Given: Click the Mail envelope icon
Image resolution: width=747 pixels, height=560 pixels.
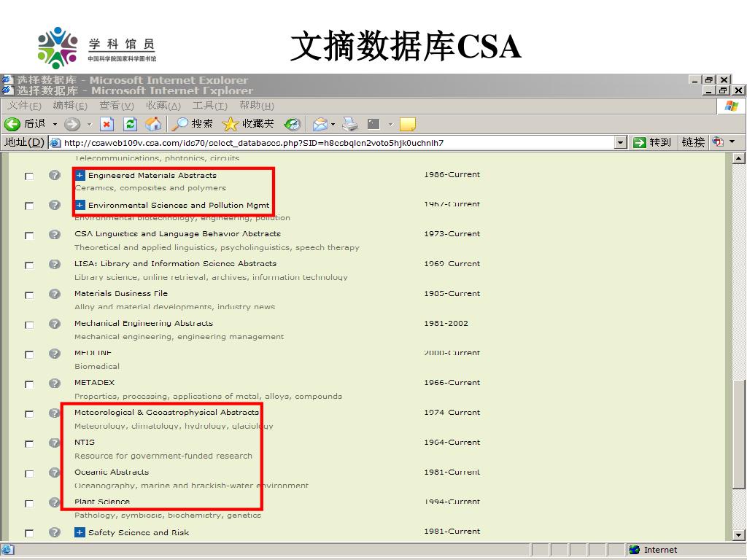Looking at the screenshot, I should (x=320, y=124).
